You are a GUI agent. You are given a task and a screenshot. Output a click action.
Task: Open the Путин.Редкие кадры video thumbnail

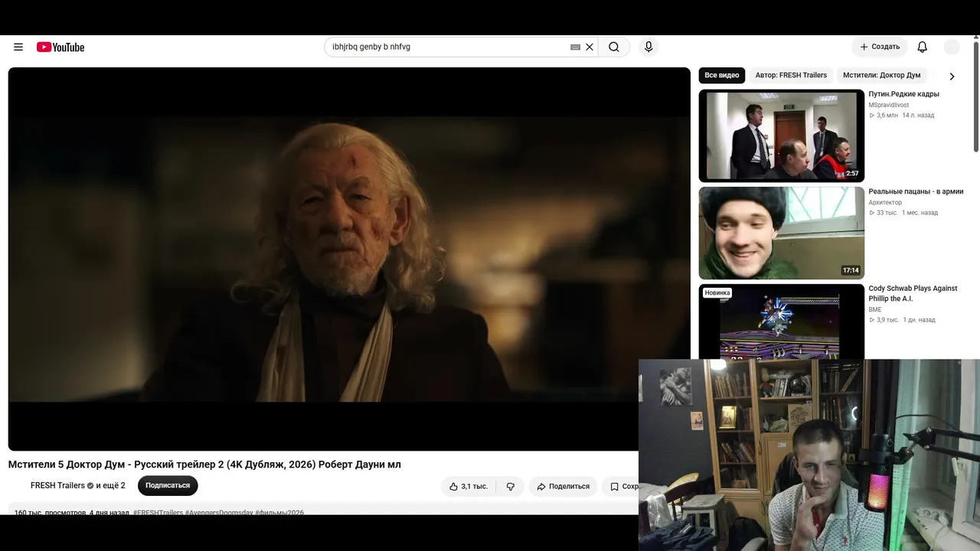coord(782,135)
